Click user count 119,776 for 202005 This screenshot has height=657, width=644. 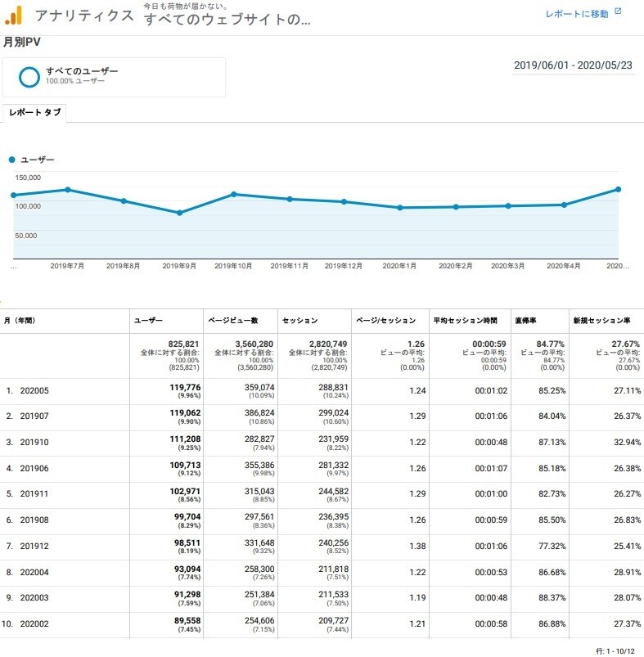pyautogui.click(x=185, y=387)
